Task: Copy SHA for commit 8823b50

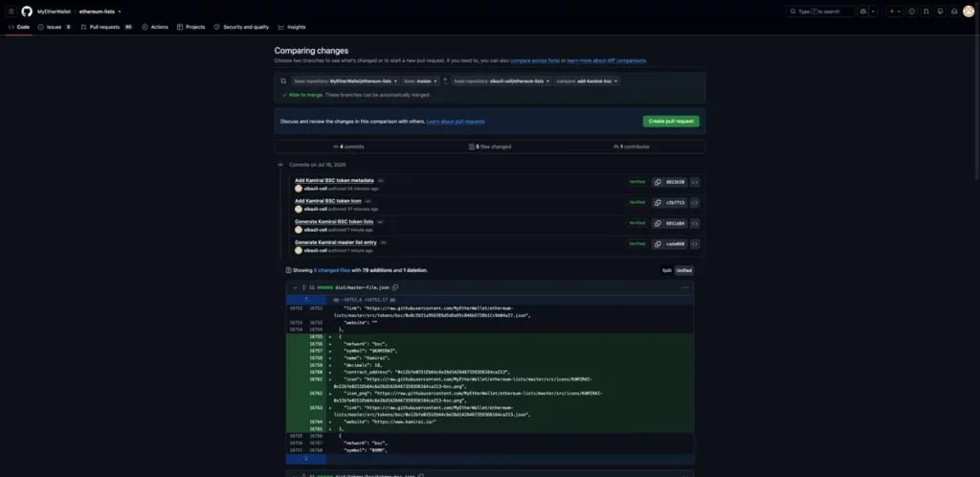Action: [x=657, y=182]
